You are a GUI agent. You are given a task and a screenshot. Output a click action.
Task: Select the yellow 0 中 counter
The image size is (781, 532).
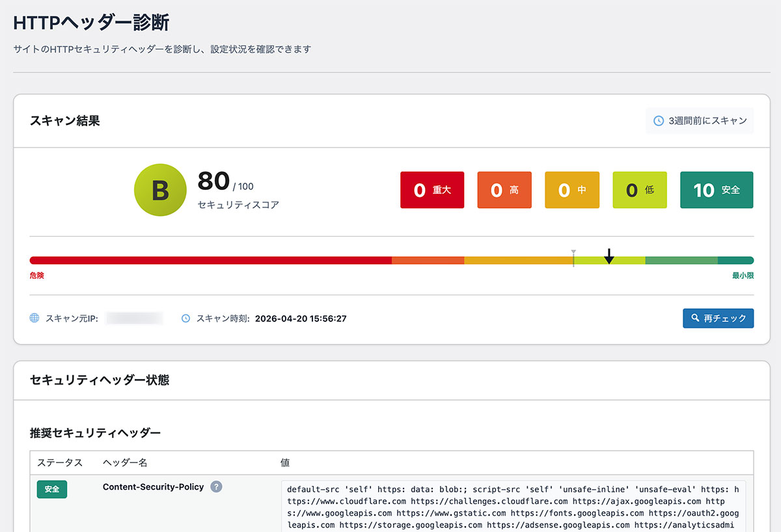(x=572, y=190)
